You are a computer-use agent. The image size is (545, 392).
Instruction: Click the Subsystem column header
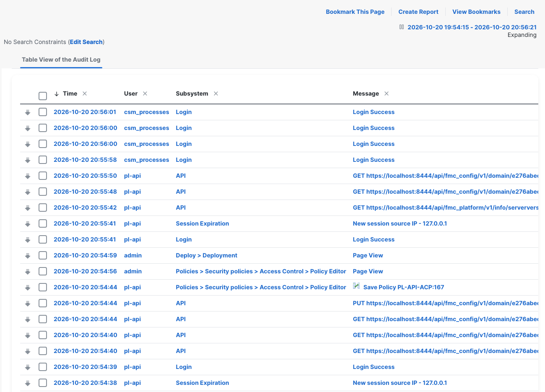(192, 93)
